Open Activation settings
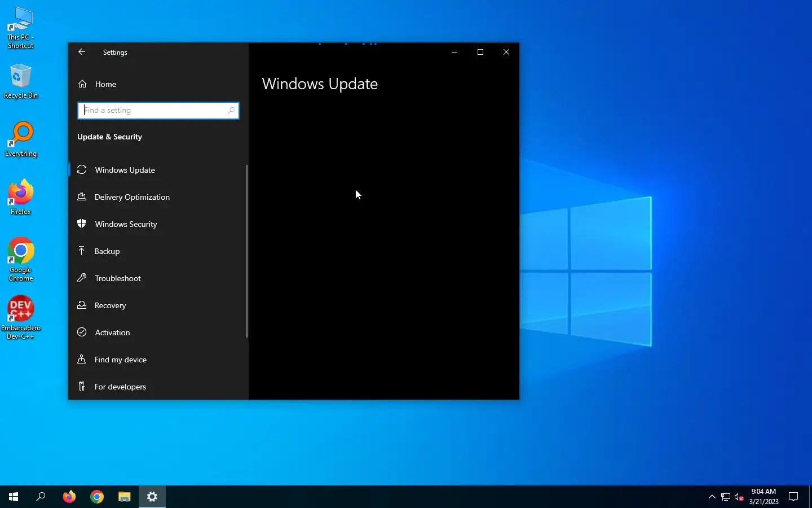The width and height of the screenshot is (812, 508). pos(158,332)
